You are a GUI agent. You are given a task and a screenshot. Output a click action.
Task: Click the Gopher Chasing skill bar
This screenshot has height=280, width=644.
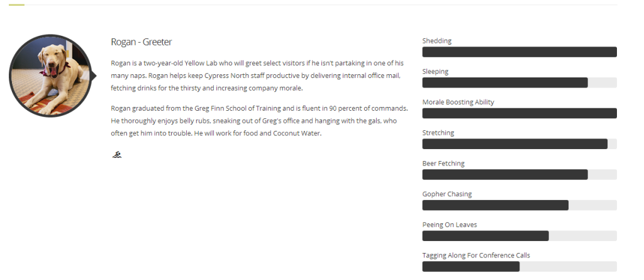pyautogui.click(x=519, y=205)
